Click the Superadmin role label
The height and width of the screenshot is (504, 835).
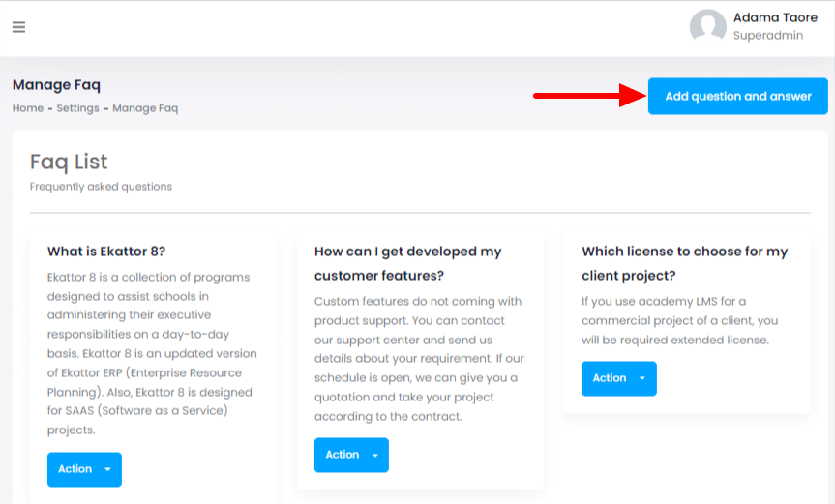point(765,36)
